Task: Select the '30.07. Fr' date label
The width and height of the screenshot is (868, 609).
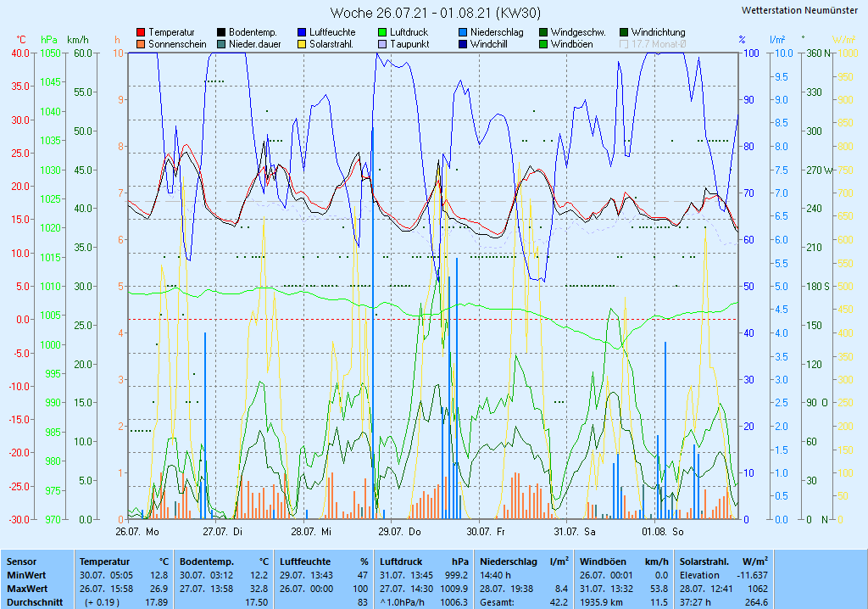Action: pyautogui.click(x=486, y=532)
